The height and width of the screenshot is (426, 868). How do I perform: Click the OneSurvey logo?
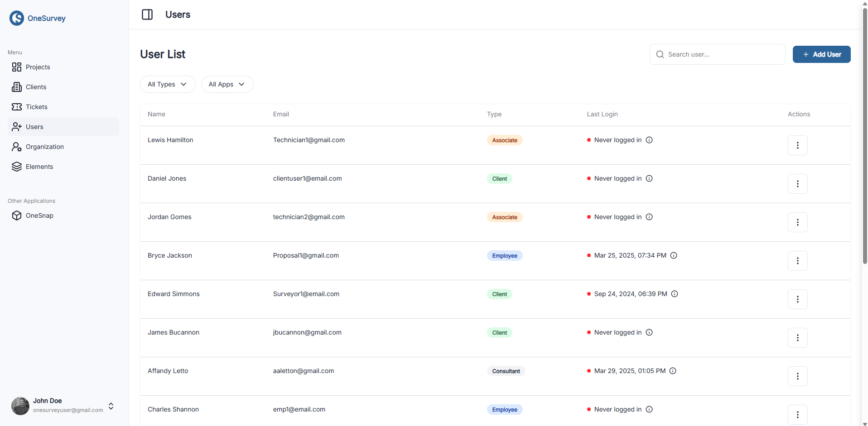click(38, 18)
